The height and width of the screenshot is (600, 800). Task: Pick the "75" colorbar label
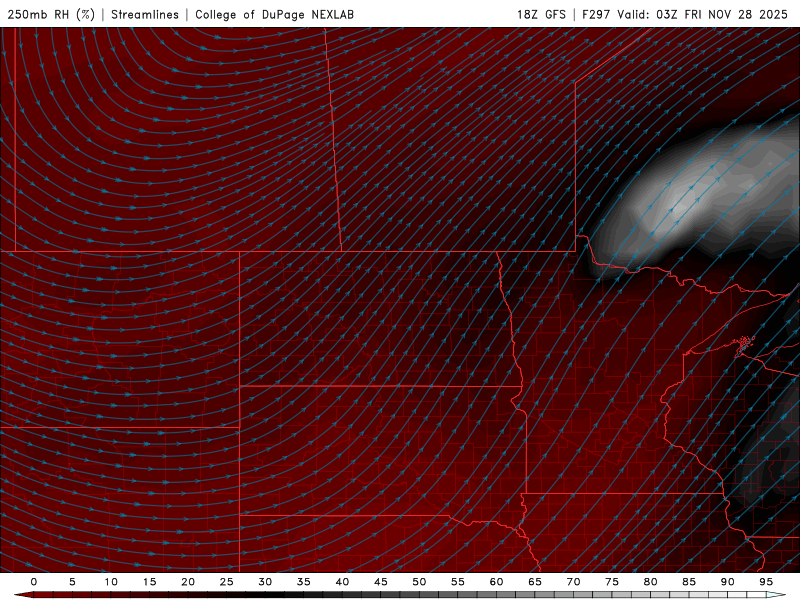click(x=612, y=582)
